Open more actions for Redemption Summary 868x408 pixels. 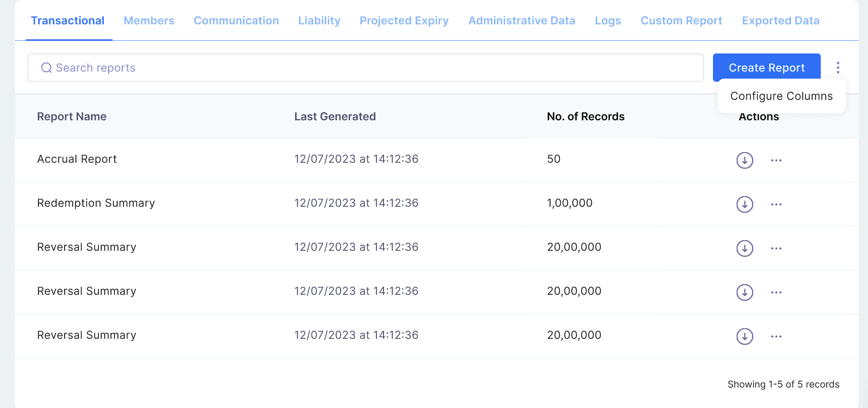pyautogui.click(x=776, y=204)
